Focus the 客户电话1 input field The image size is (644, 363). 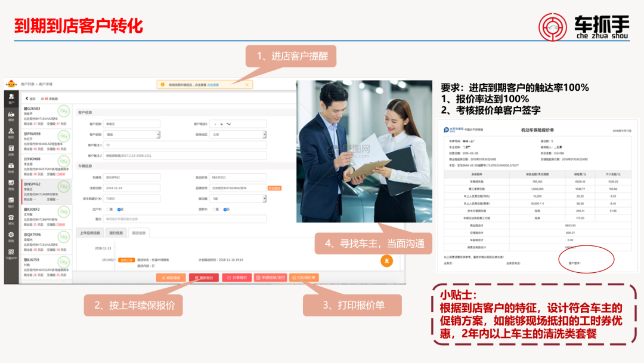(x=238, y=124)
